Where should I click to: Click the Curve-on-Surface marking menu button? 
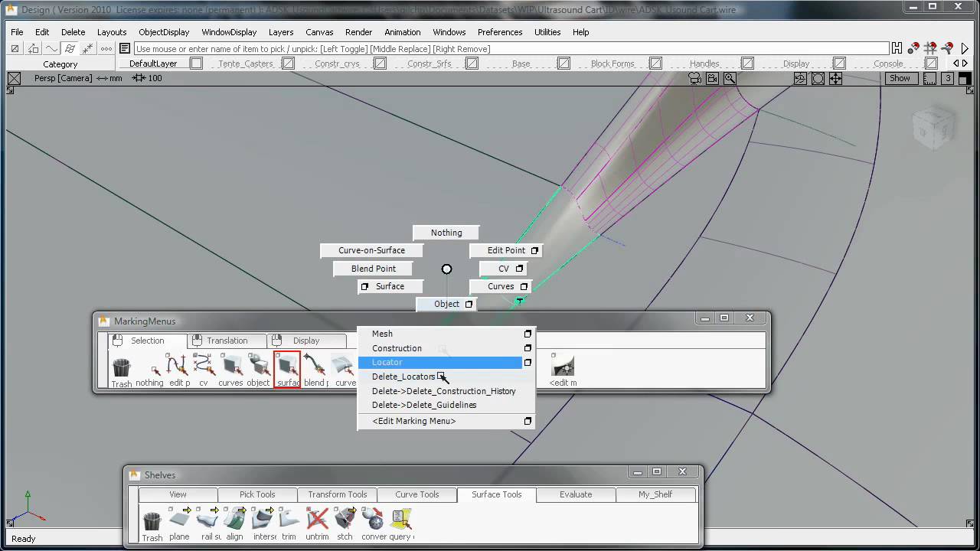coord(372,250)
